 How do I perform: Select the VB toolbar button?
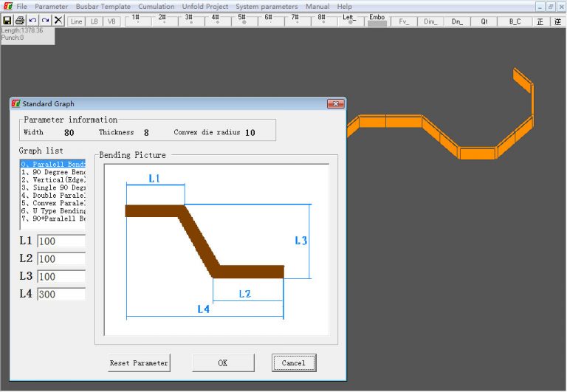[x=111, y=21]
